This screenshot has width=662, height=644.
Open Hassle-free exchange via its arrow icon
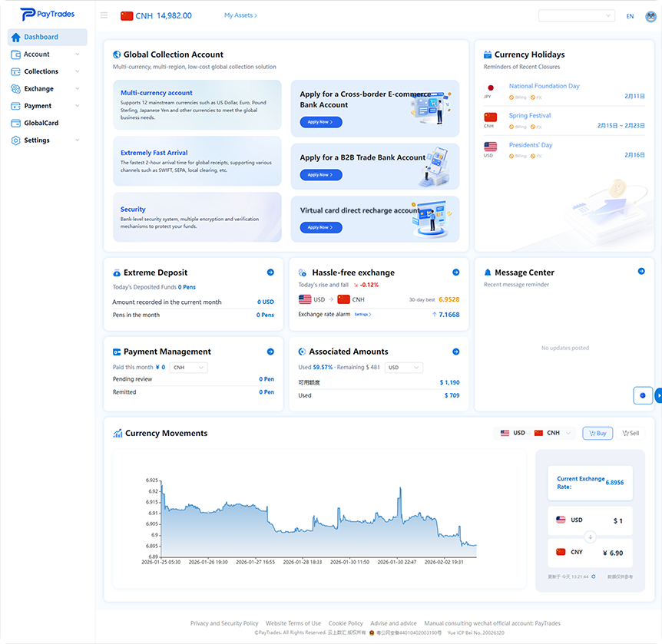(456, 272)
